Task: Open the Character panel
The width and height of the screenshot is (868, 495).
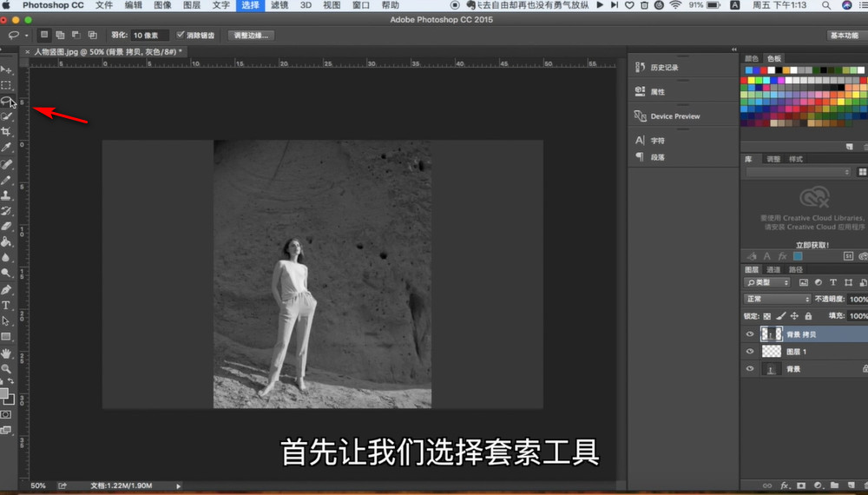Action: pos(650,141)
